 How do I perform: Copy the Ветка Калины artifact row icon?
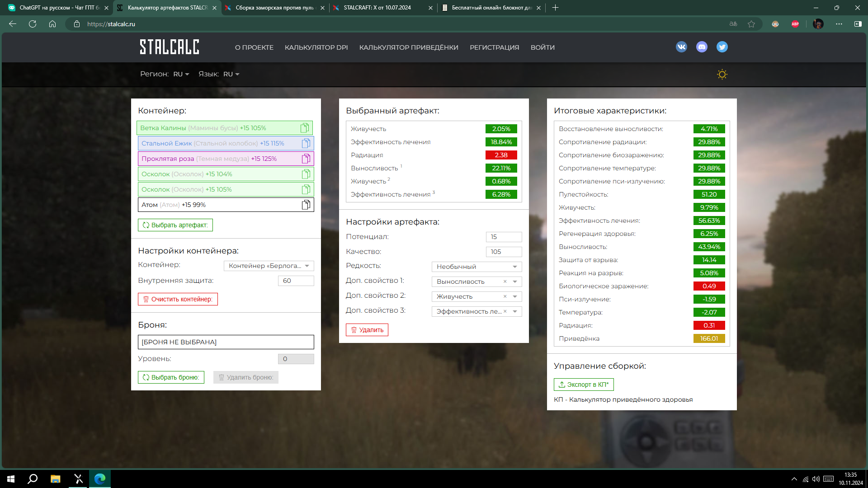coord(305,128)
